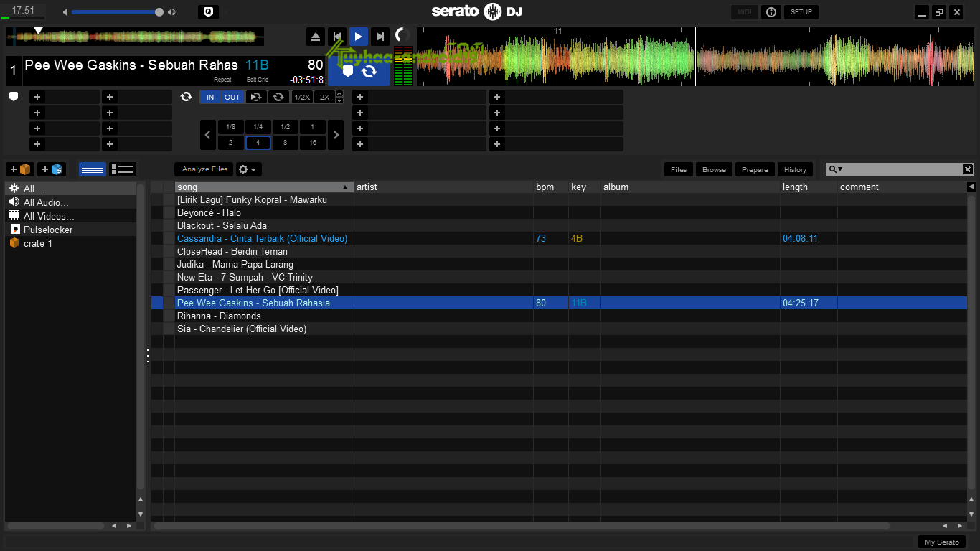
Task: Add a new crate with the orange box icon
Action: (20, 169)
